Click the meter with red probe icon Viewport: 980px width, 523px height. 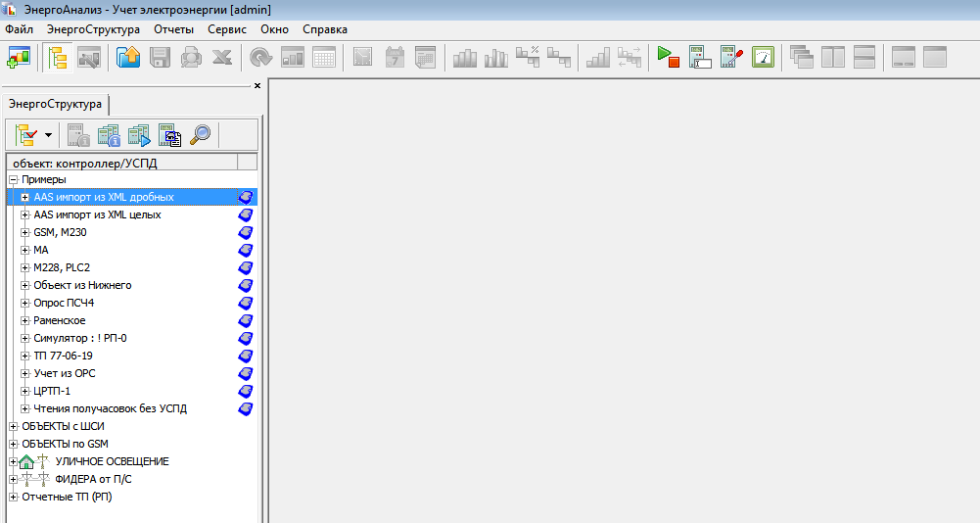731,58
